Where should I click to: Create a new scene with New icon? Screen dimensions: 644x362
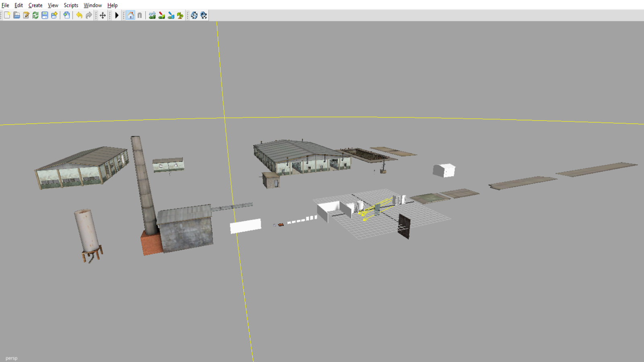pyautogui.click(x=7, y=15)
